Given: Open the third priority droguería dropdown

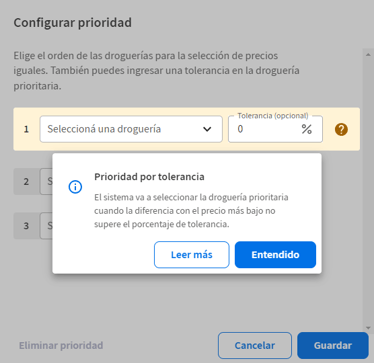Looking at the screenshot, I should tap(46, 226).
